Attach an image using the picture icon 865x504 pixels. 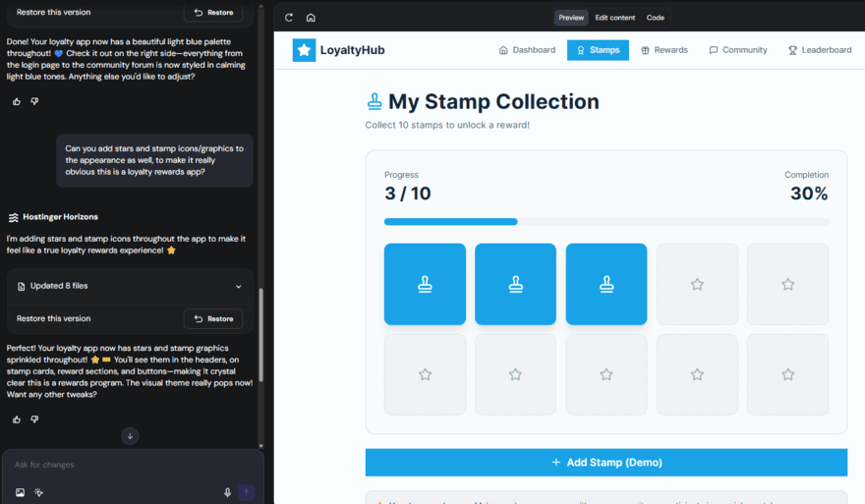[x=20, y=492]
